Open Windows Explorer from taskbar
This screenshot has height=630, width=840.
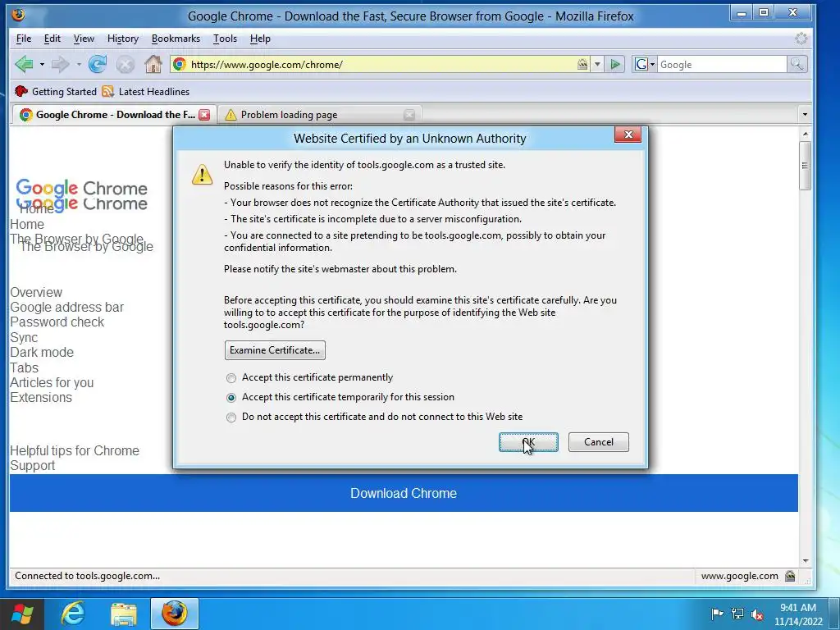(x=124, y=614)
